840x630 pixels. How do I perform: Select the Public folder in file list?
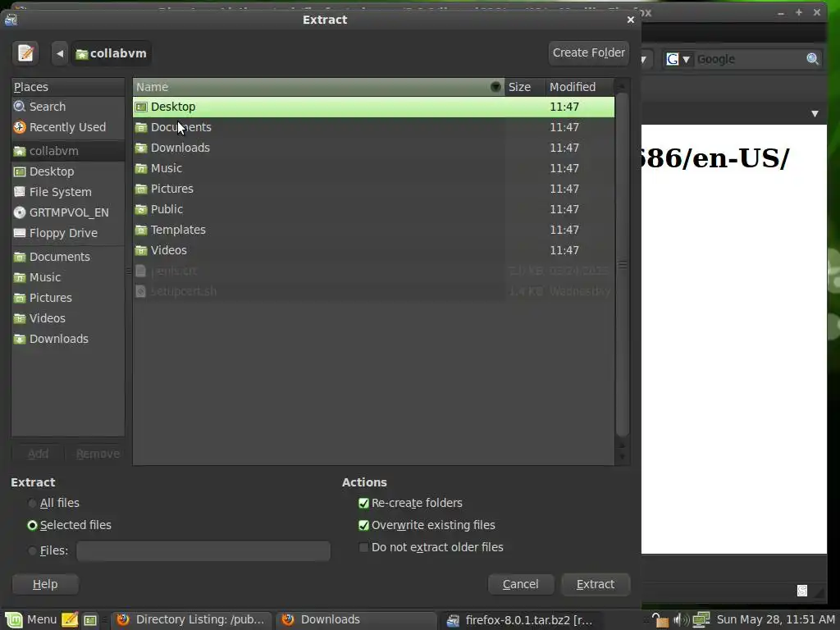[373, 209]
